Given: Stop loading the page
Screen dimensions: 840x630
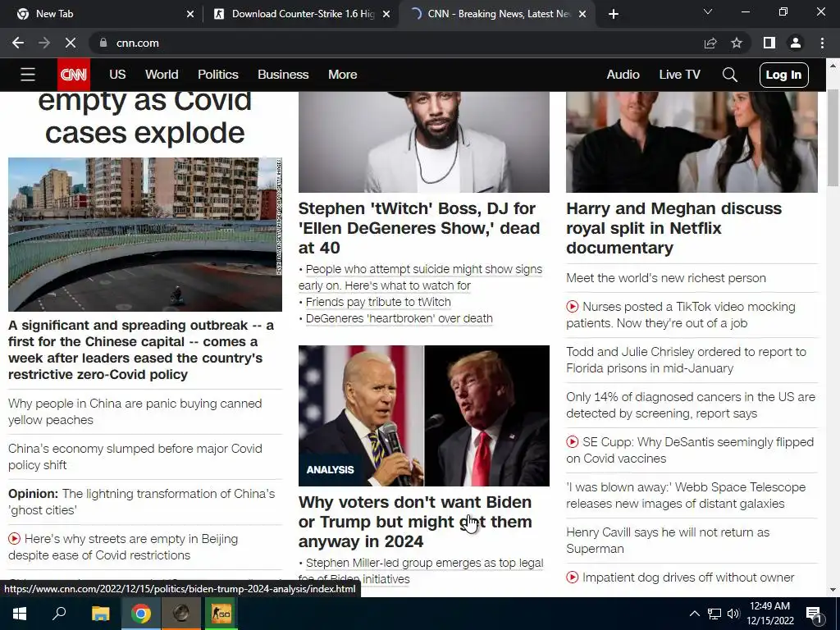Looking at the screenshot, I should pos(71,43).
